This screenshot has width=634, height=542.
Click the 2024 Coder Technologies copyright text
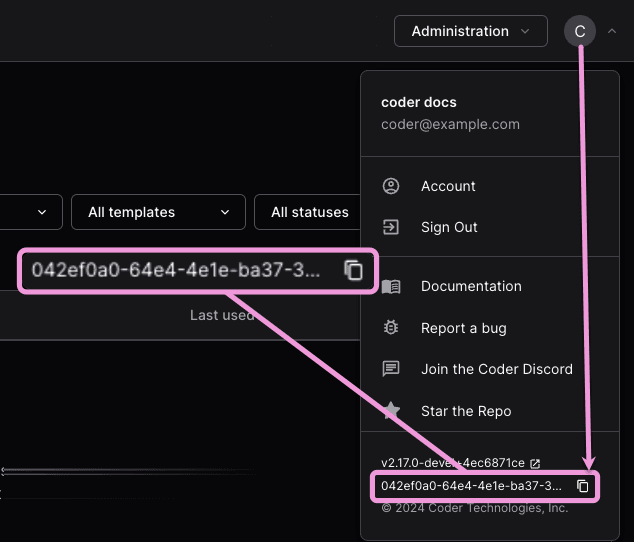coord(475,508)
